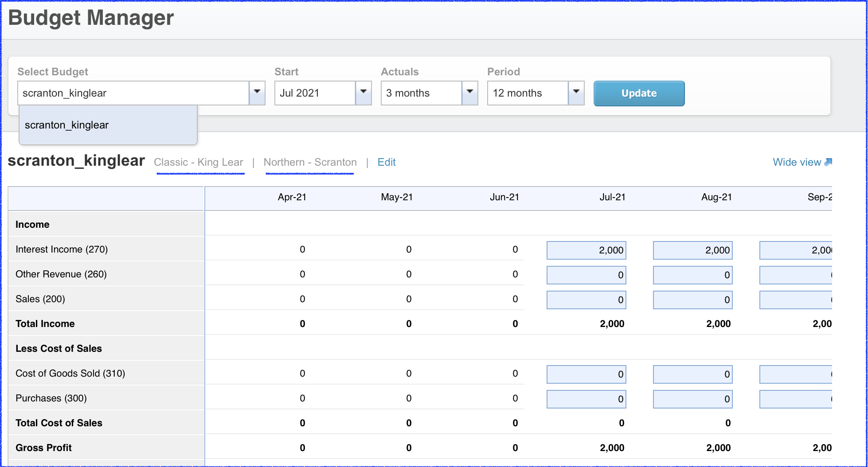Select the Sales Jul-21 budget cell
Image resolution: width=868 pixels, height=467 pixels.
click(x=586, y=300)
